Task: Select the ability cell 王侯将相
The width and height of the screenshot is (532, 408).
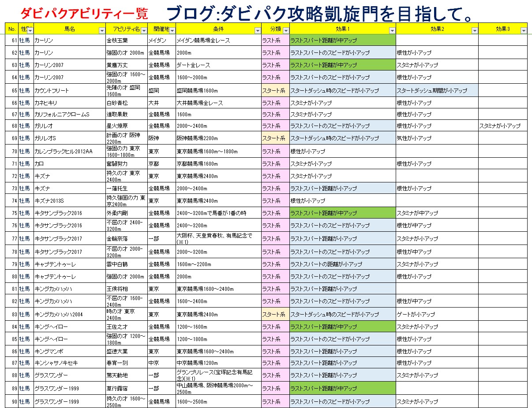Action: point(127,289)
